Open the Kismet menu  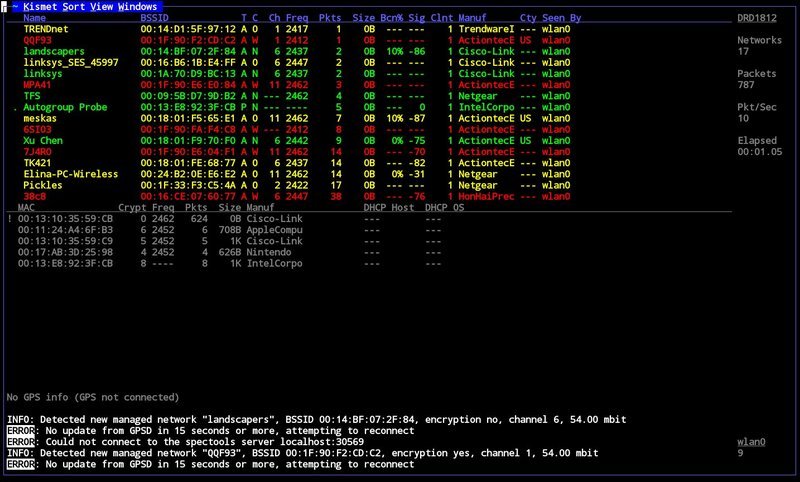(x=40, y=7)
